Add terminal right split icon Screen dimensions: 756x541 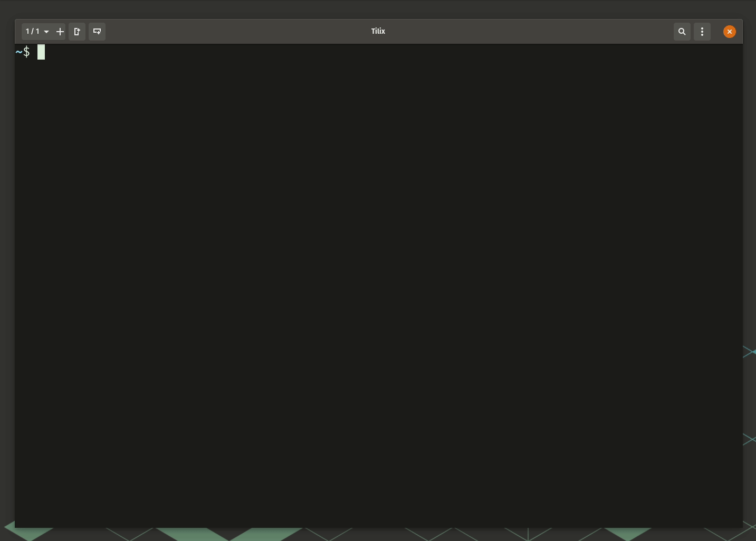77,32
